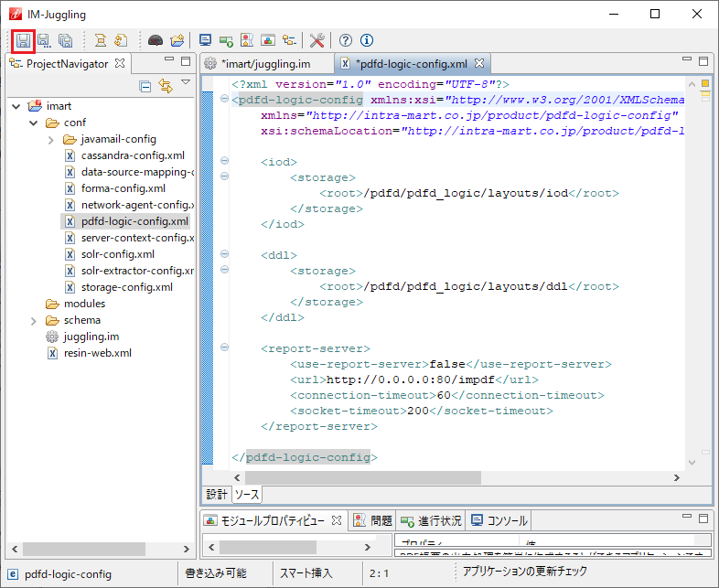Click the Help question mark icon

tap(346, 40)
